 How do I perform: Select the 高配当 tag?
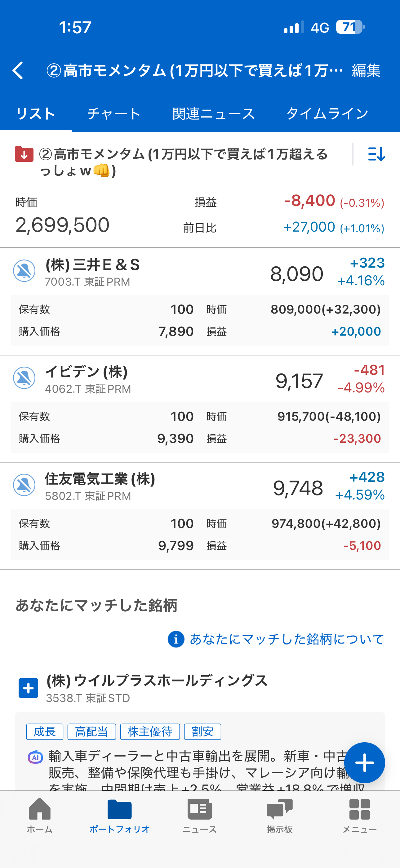coord(91,731)
